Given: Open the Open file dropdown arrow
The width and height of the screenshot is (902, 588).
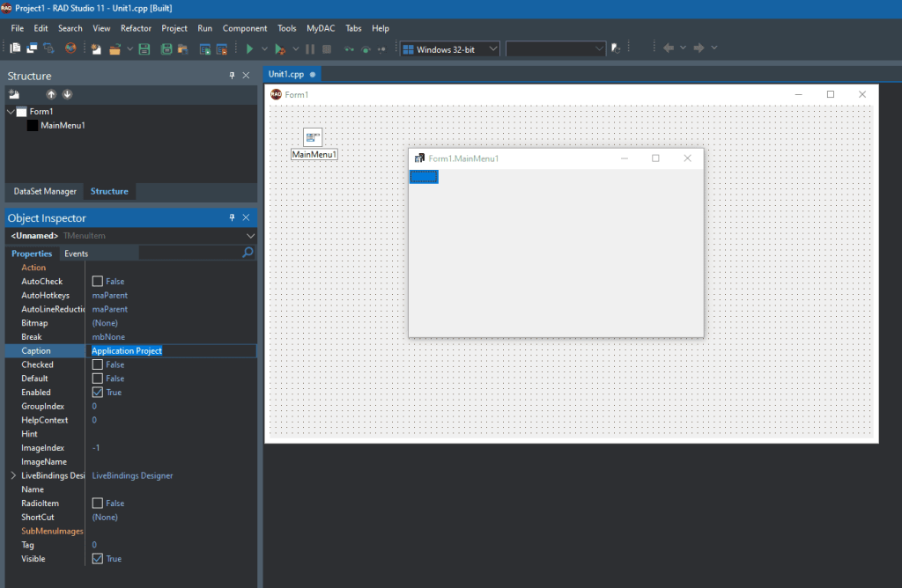Looking at the screenshot, I should 129,49.
